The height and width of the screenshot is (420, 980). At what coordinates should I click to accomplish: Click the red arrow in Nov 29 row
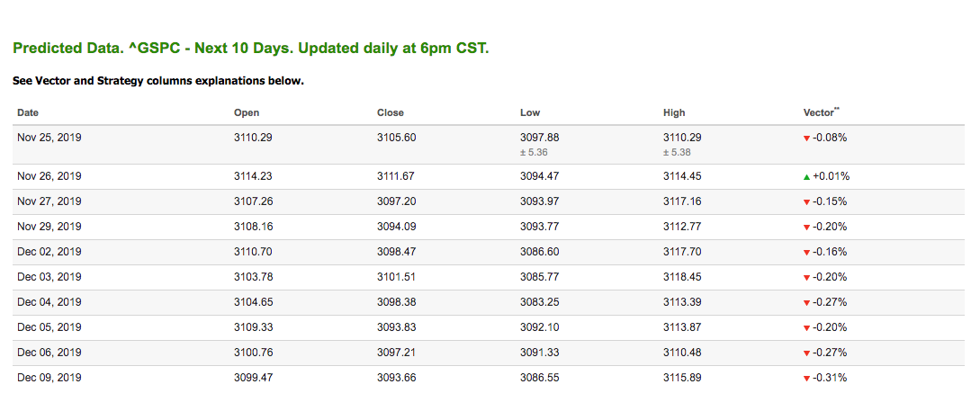(x=806, y=228)
